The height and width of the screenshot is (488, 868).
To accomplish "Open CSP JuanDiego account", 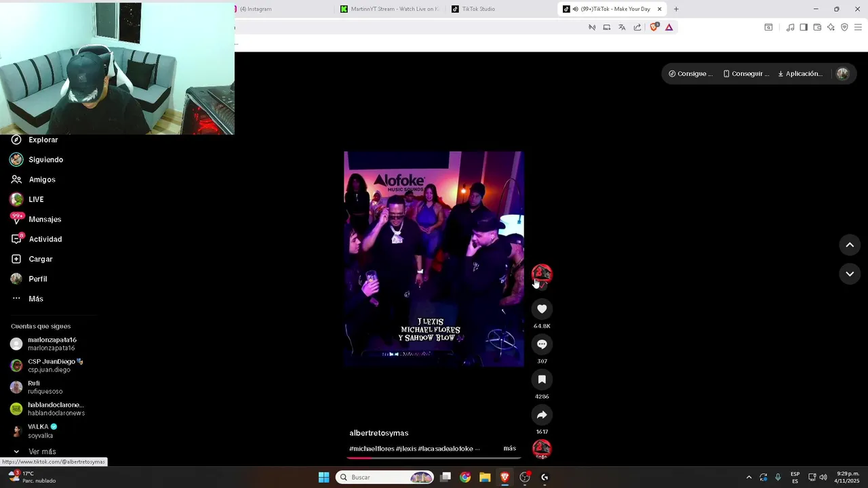I will (46, 365).
